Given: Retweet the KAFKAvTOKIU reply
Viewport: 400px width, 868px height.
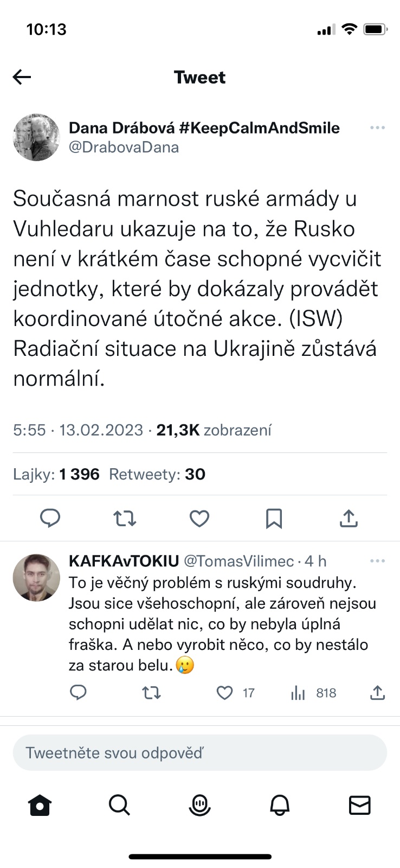Looking at the screenshot, I should point(151,693).
